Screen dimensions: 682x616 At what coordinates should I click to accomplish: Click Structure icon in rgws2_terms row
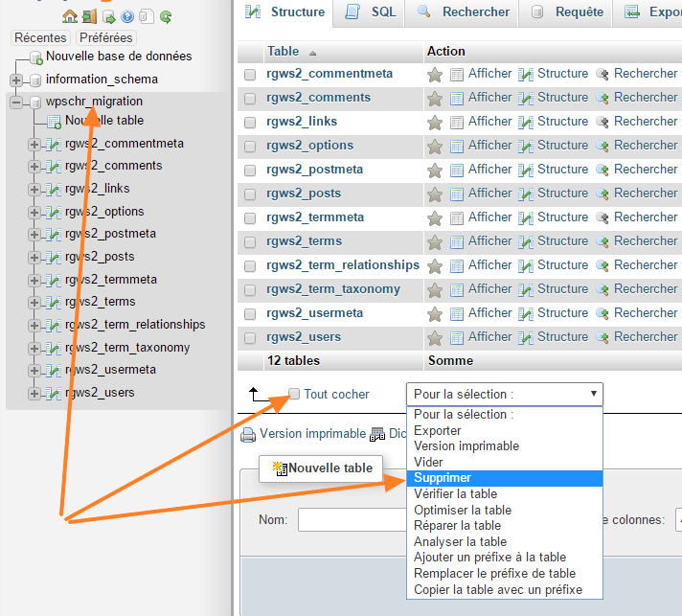pos(526,242)
